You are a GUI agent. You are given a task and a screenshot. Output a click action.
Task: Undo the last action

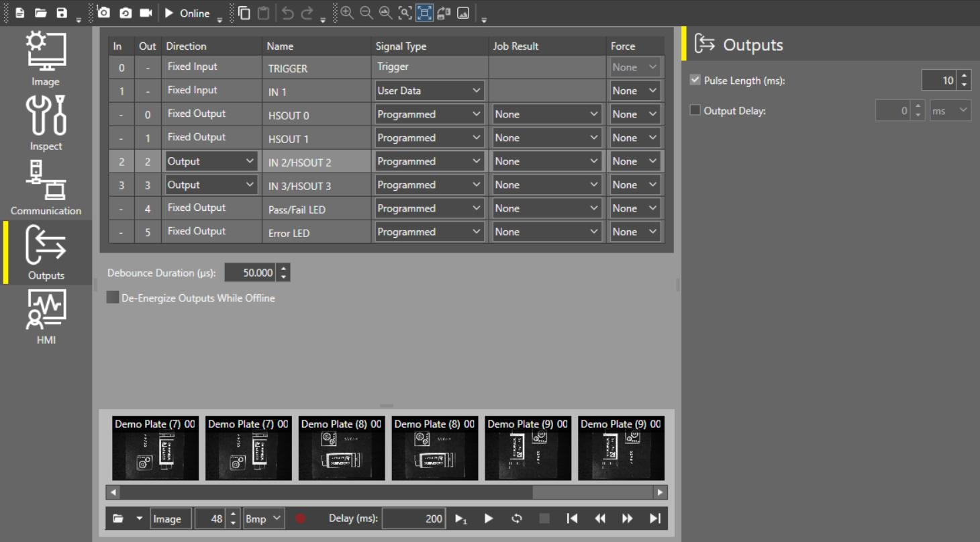pyautogui.click(x=288, y=13)
